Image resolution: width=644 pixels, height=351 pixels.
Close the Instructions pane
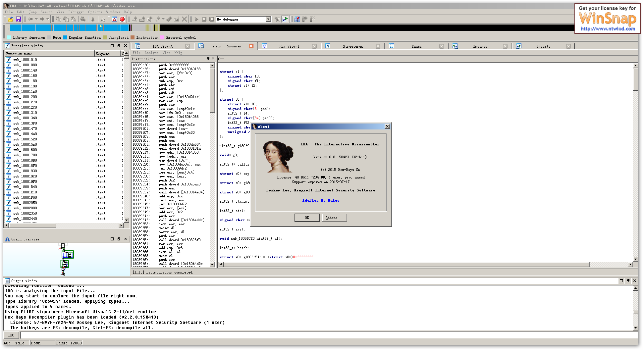(x=213, y=59)
